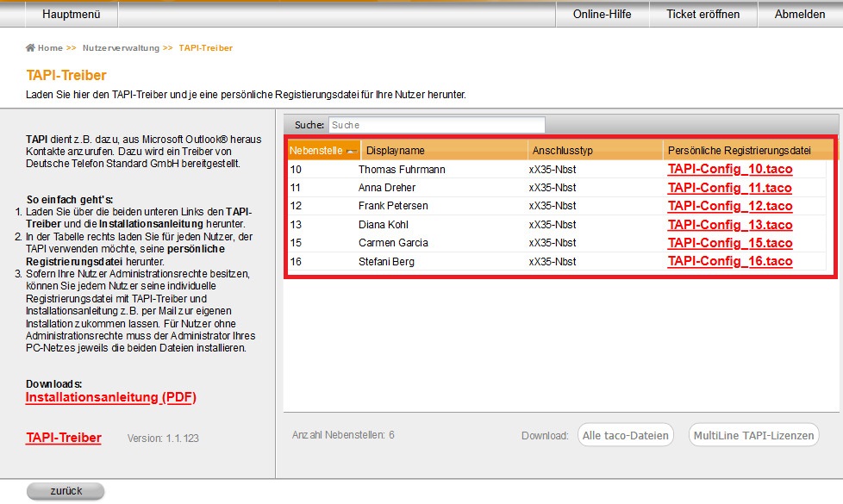Click the Nebenstelle column sort arrow
843x504 pixels.
click(352, 152)
